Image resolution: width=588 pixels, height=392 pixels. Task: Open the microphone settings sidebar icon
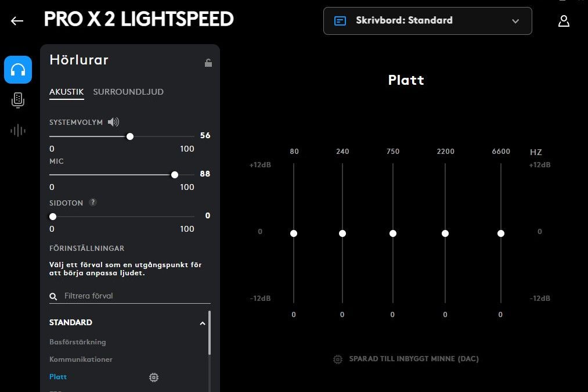(18, 100)
